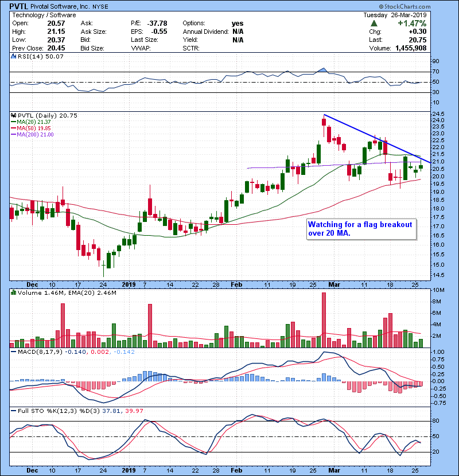
Task: Click the RSI(14) line chart icon
Action: point(13,56)
